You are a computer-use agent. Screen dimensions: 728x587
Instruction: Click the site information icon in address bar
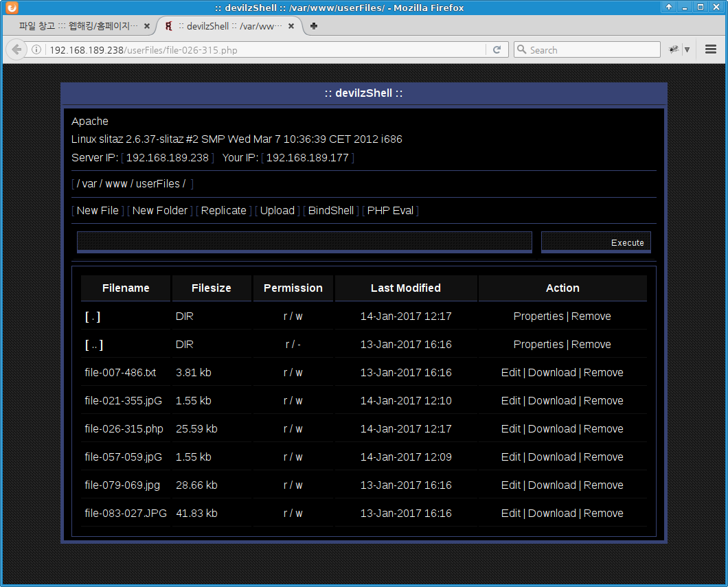pyautogui.click(x=36, y=49)
